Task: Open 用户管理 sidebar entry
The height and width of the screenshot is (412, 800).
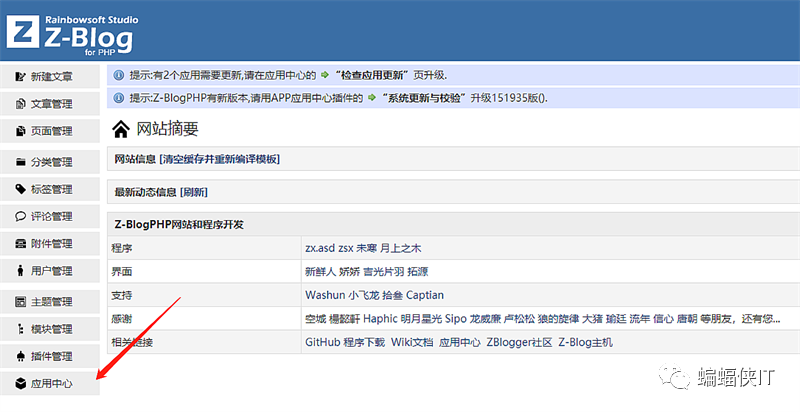Action: (50, 271)
